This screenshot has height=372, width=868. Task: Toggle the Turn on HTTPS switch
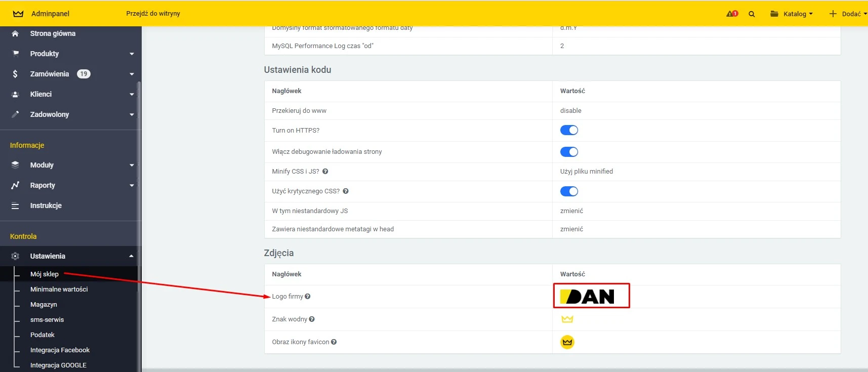(569, 131)
